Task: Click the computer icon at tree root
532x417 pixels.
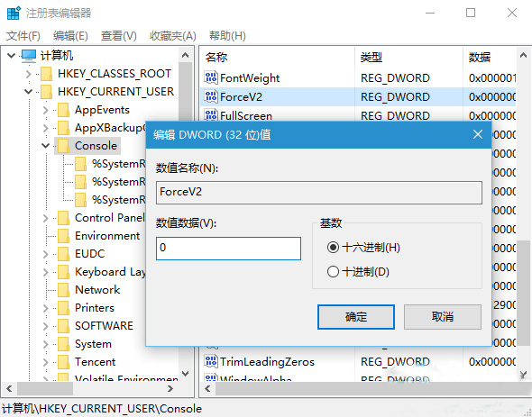Action: coord(29,55)
